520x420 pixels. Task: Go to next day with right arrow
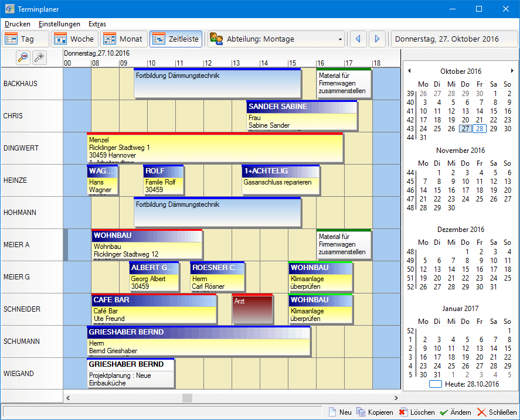pyautogui.click(x=377, y=39)
